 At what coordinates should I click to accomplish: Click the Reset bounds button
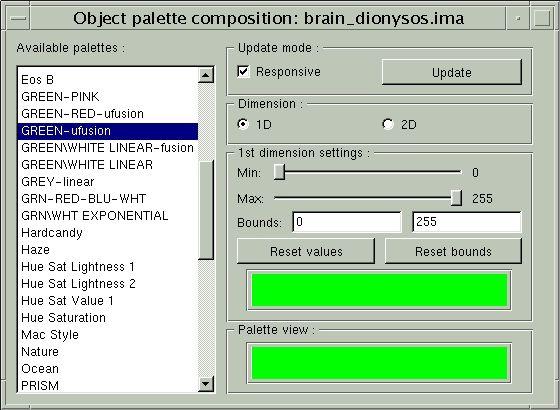(x=453, y=251)
